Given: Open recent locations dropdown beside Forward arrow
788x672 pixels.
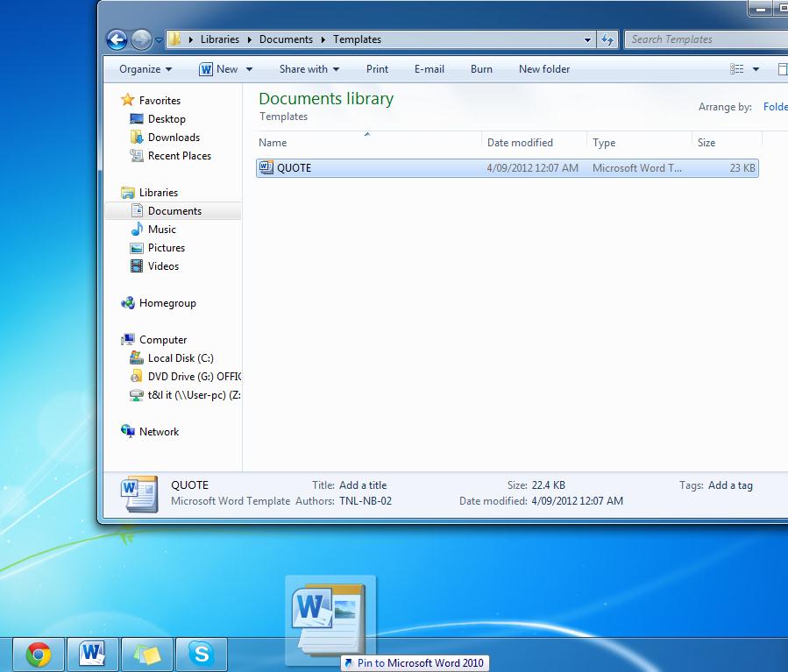Looking at the screenshot, I should click(159, 39).
